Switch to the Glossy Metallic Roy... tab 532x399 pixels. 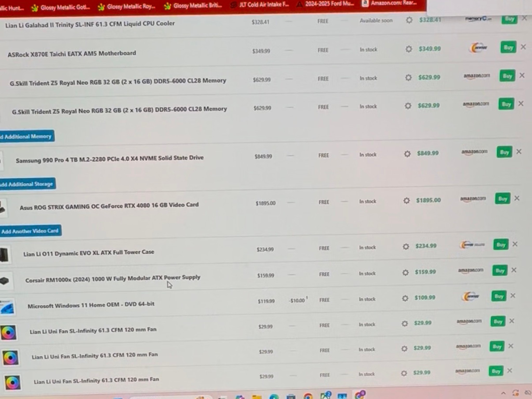point(127,6)
